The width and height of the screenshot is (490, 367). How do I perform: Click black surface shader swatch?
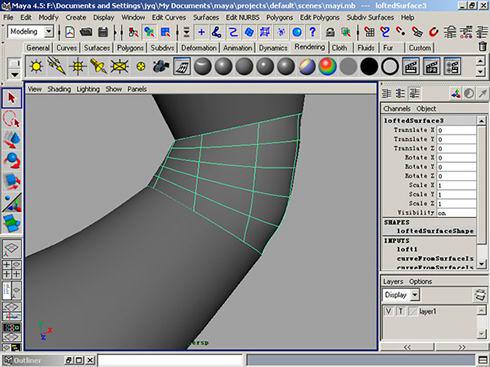369,66
